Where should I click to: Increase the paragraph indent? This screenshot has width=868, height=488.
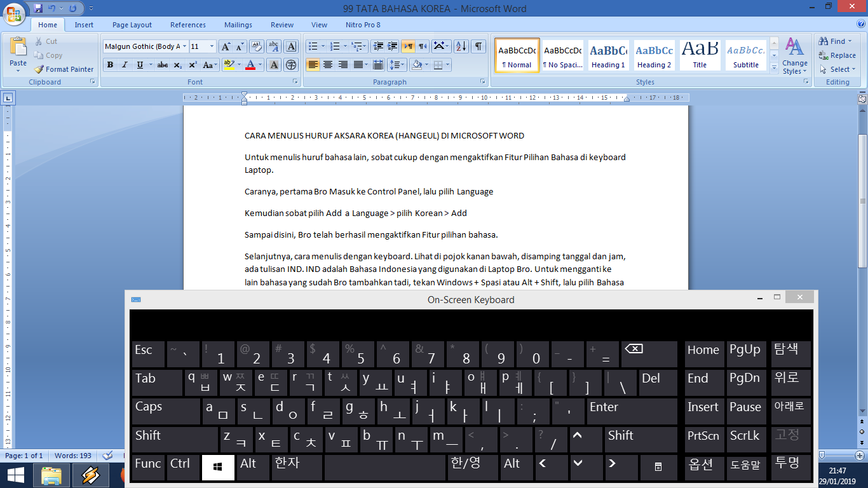392,46
